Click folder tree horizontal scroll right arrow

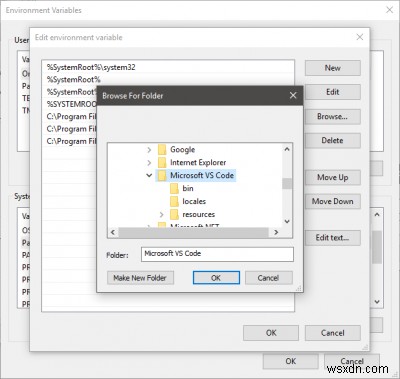click(x=276, y=232)
